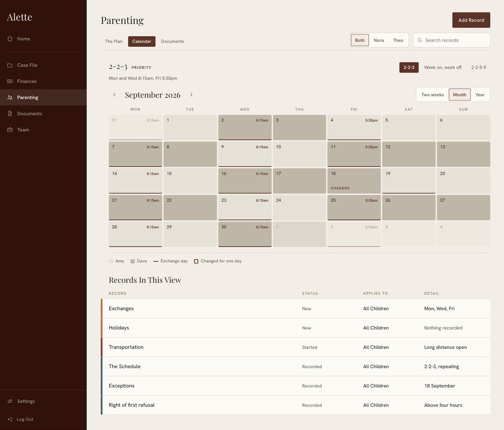Click the Changed for one day swatch

coord(196,261)
